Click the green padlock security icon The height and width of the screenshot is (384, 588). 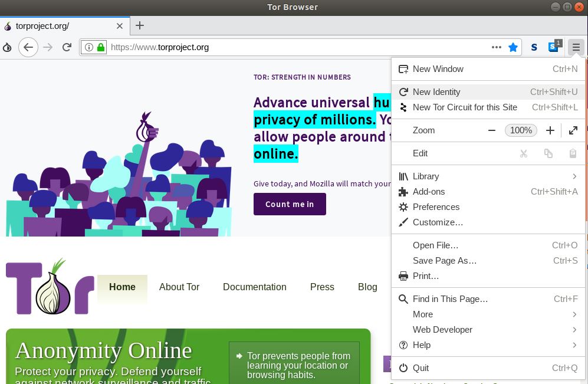(100, 47)
